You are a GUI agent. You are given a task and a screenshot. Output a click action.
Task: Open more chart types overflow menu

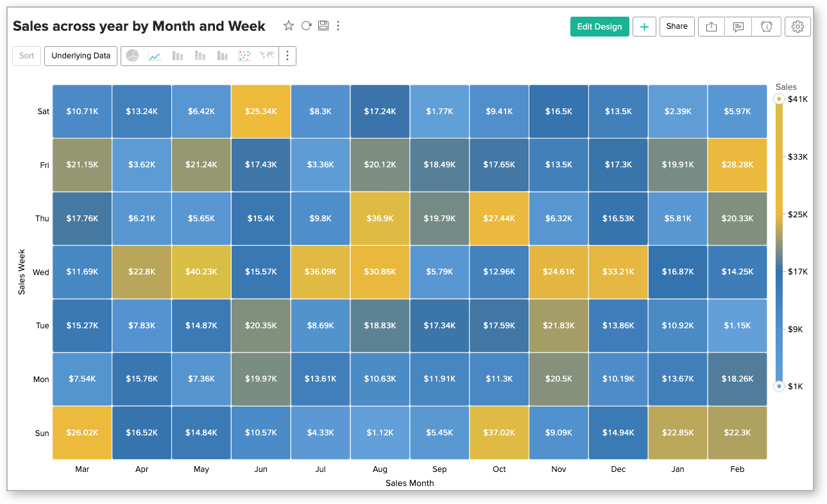point(287,56)
